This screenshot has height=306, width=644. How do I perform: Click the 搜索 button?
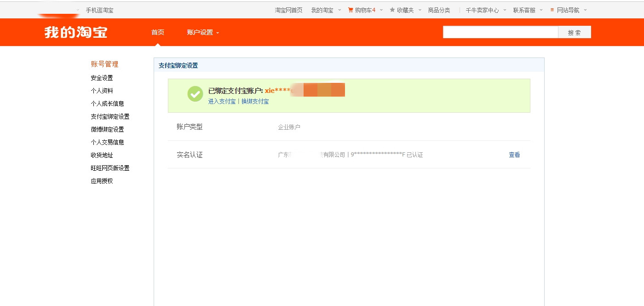point(575,32)
